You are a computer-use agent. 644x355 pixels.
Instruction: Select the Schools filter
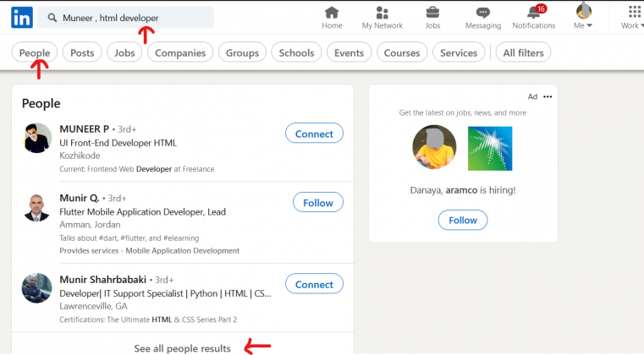(296, 52)
